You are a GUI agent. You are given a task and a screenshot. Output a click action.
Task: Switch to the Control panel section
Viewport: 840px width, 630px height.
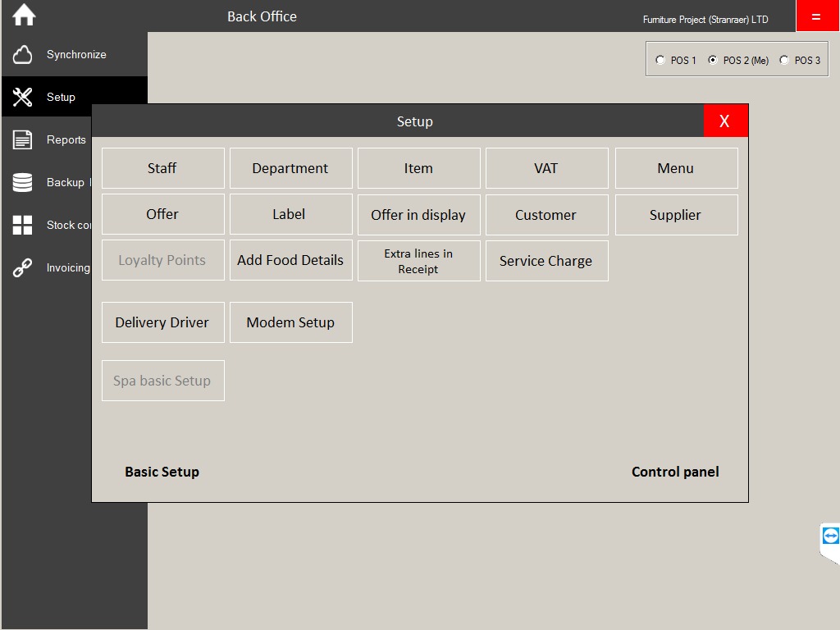click(x=675, y=472)
